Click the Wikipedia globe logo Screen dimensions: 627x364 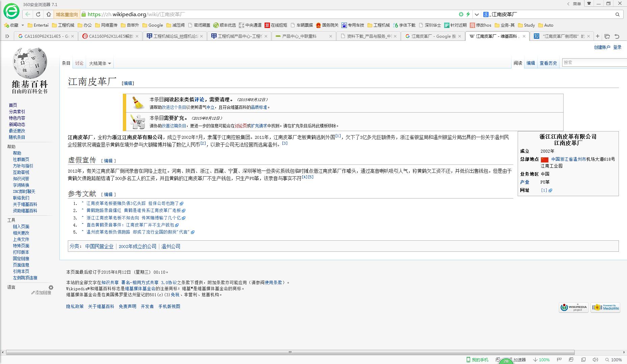click(30, 63)
